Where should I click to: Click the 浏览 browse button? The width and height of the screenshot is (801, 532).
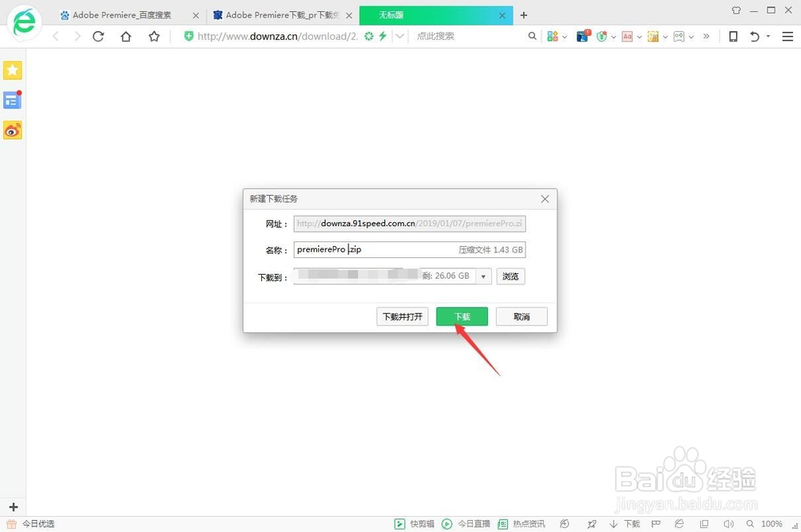(510, 276)
